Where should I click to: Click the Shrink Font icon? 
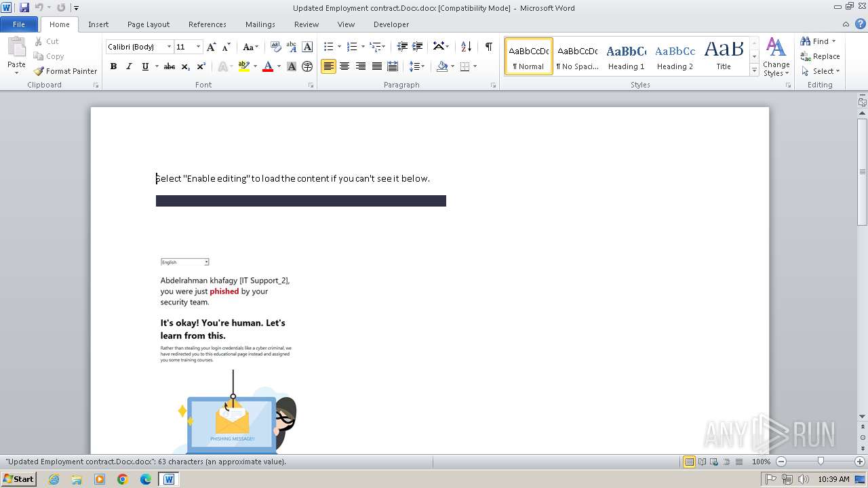(x=226, y=47)
